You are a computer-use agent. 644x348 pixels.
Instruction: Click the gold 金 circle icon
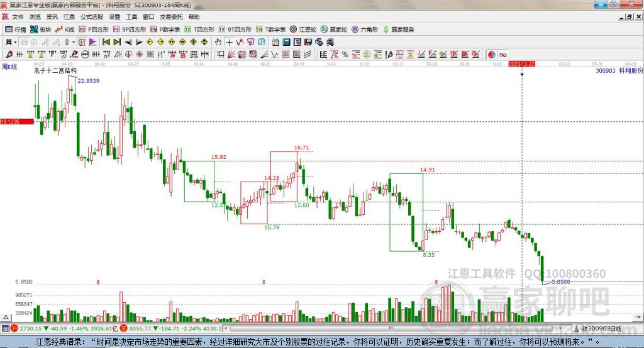click(x=367, y=54)
